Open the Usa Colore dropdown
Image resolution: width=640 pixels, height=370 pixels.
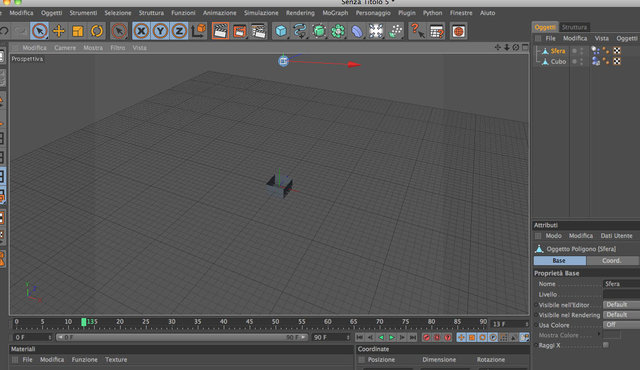click(622, 325)
